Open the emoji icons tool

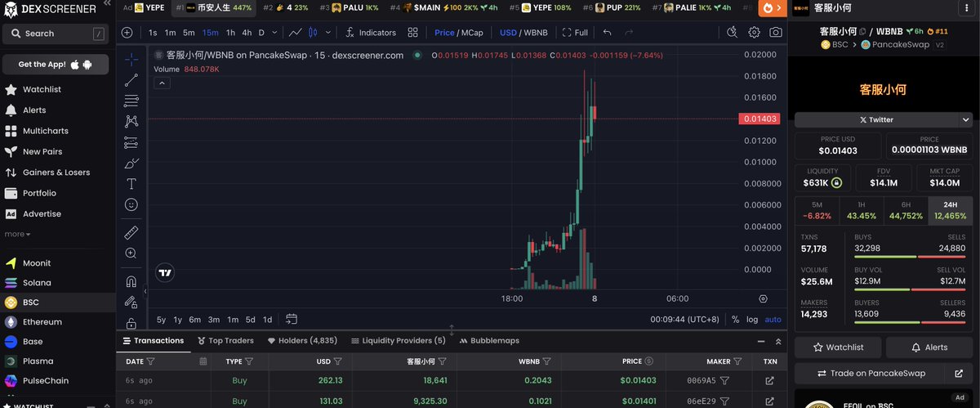click(131, 204)
